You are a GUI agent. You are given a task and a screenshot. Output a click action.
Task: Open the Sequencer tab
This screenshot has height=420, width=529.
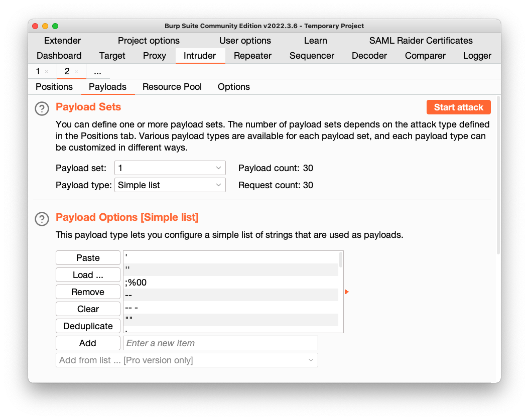[x=312, y=56]
